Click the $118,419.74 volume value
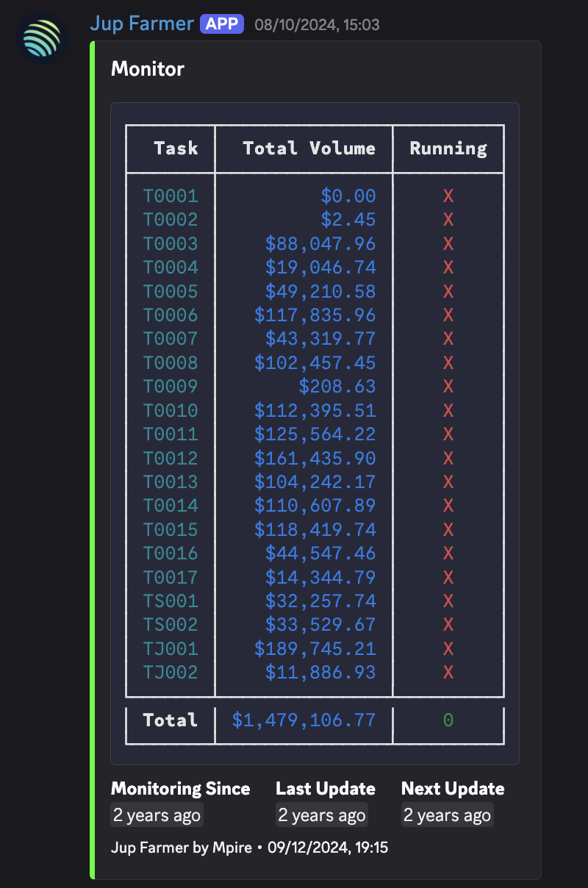 coord(315,529)
